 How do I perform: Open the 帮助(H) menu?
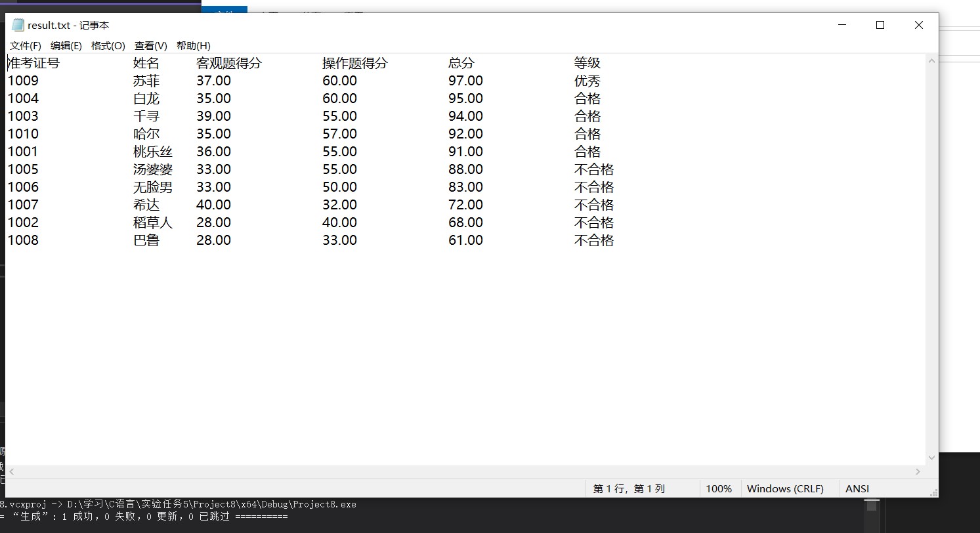[x=194, y=45]
